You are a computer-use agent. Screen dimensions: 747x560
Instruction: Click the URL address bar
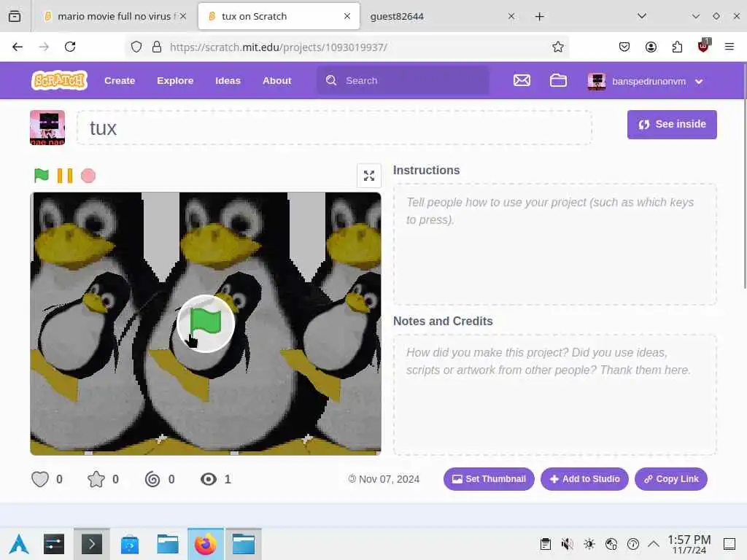348,47
